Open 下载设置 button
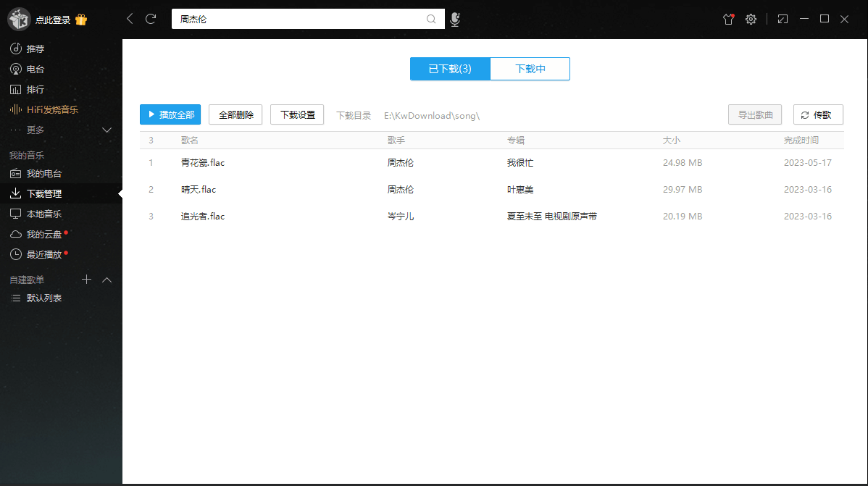868x486 pixels. [297, 114]
